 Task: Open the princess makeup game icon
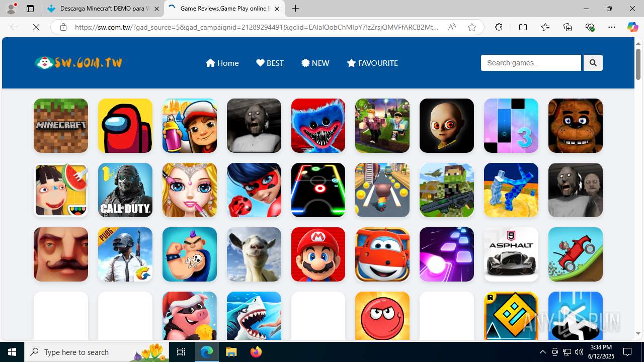pyautogui.click(x=190, y=190)
